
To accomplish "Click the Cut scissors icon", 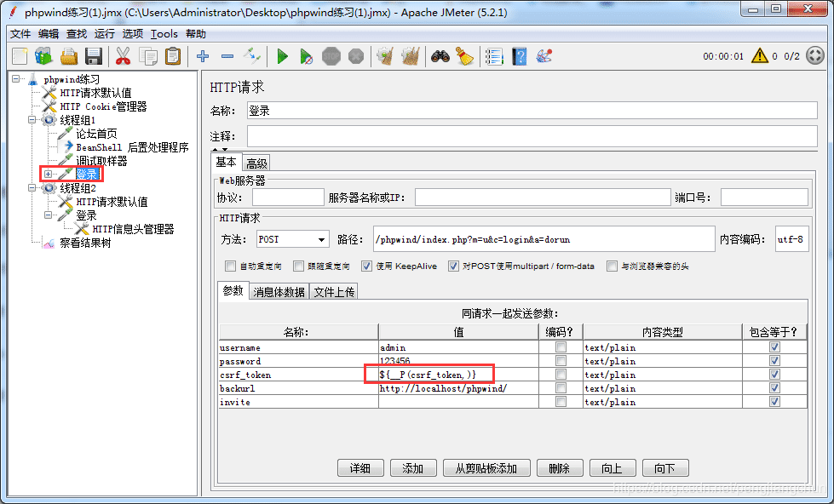I will click(123, 57).
